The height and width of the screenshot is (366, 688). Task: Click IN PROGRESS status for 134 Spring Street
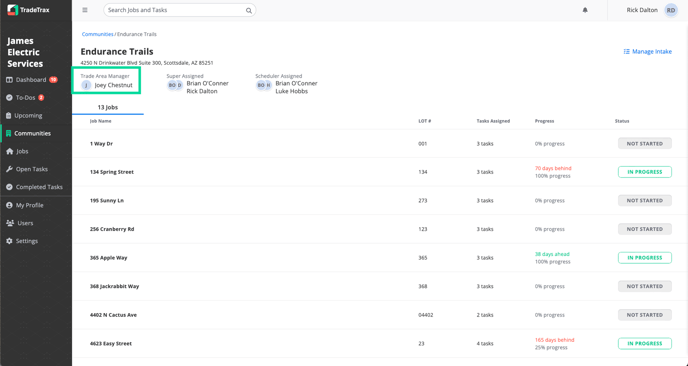click(x=645, y=172)
